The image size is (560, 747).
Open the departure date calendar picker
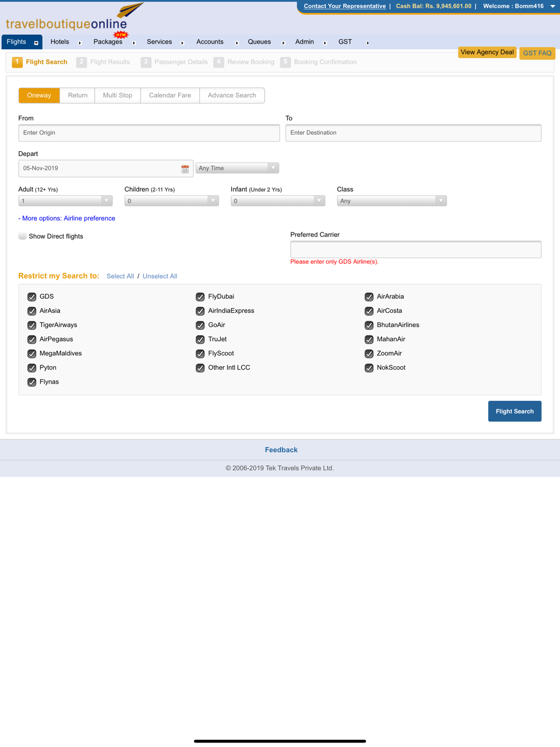185,169
